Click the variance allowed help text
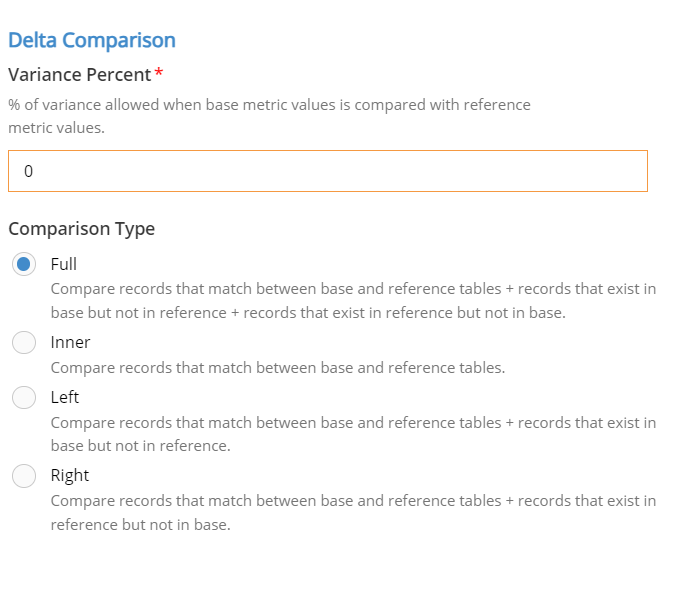This screenshot has width=687, height=612. [269, 116]
